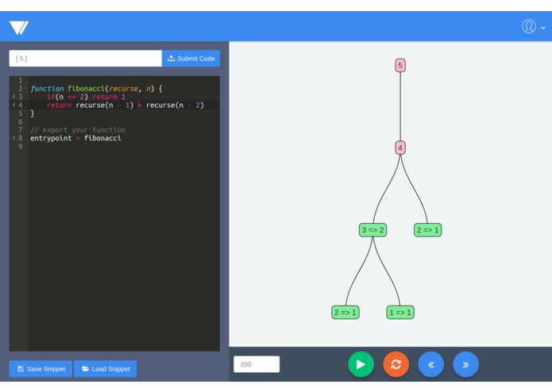Click the closing brace on line 5
Image resolution: width=552 pixels, height=392 pixels.
pos(33,113)
